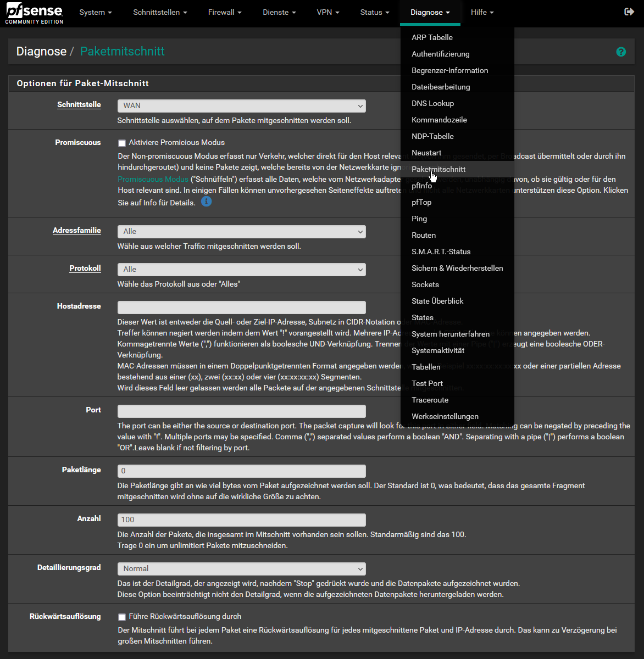The height and width of the screenshot is (659, 644).
Task: Open Kommandozeile from the Diagnose menu
Action: (x=457, y=120)
